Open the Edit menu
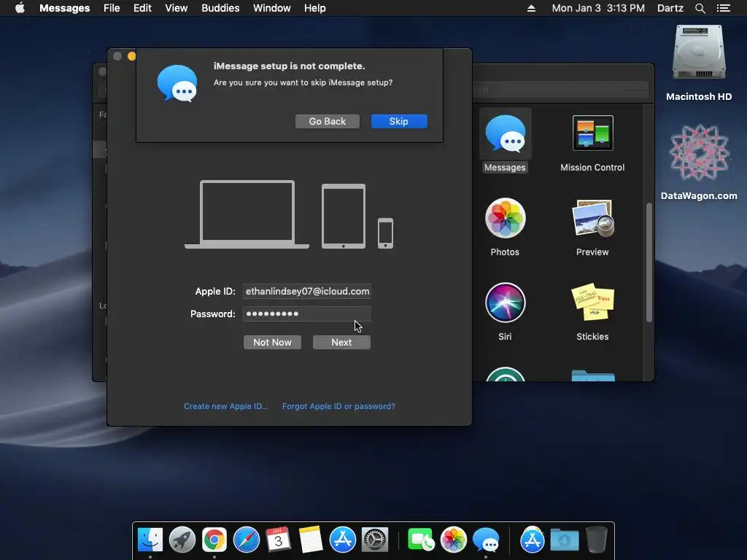 coord(142,8)
